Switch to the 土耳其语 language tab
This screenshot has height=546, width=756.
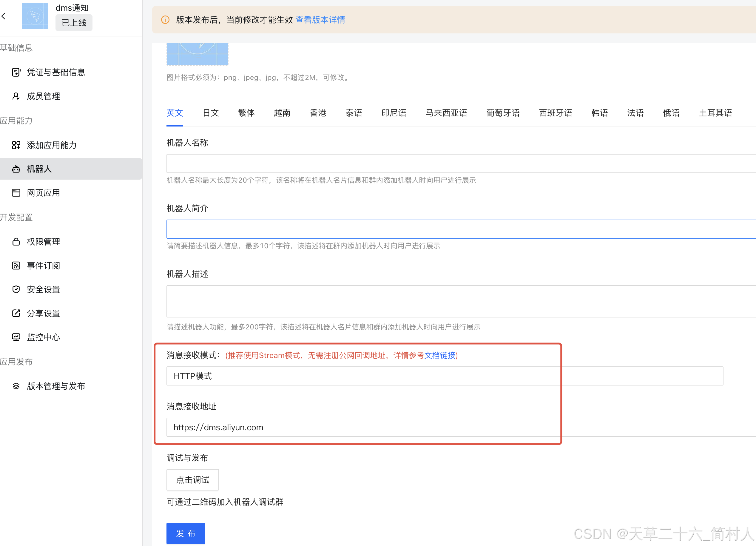(715, 113)
